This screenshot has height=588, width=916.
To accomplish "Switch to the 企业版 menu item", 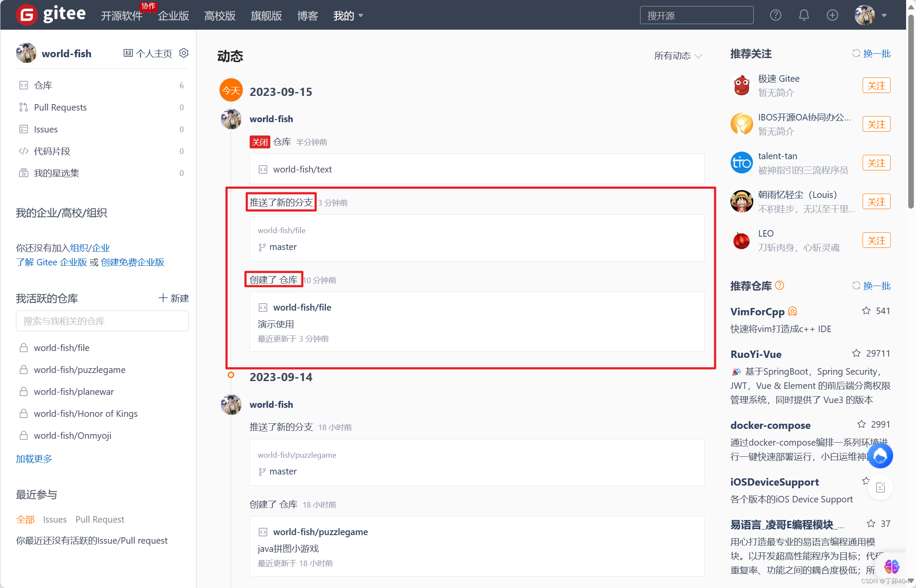I will [173, 16].
